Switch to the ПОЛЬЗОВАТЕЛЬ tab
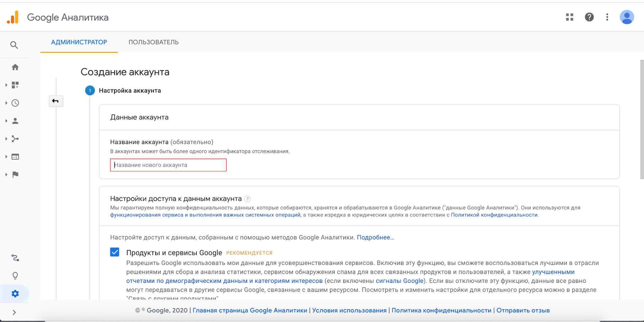The image size is (644, 322). click(x=153, y=42)
